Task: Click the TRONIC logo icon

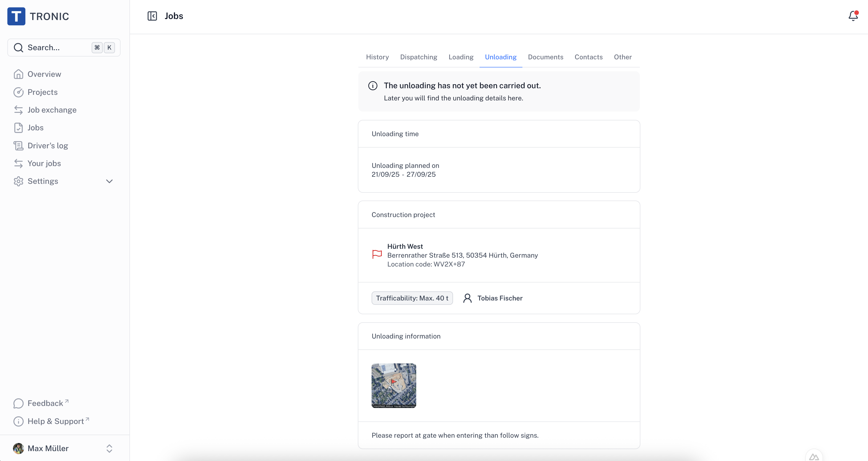Action: pyautogui.click(x=16, y=16)
